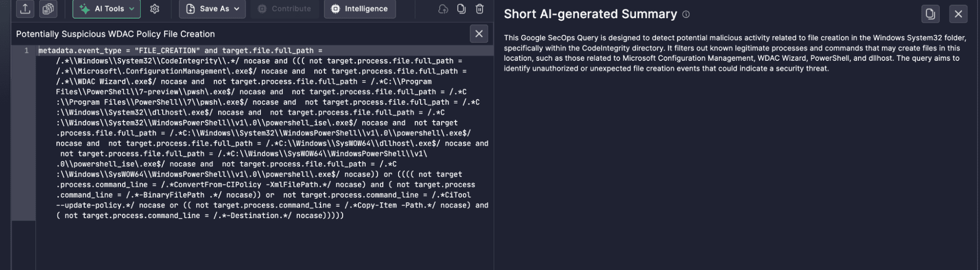Click the export upload arrow icon

(25, 9)
